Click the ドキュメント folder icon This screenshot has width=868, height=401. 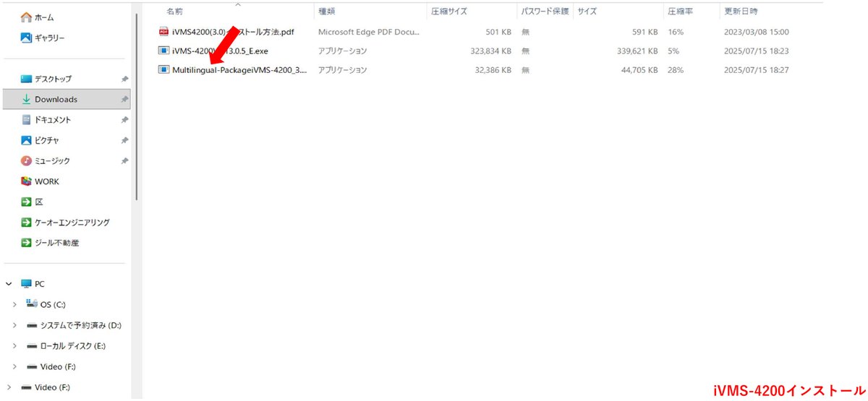coord(26,120)
